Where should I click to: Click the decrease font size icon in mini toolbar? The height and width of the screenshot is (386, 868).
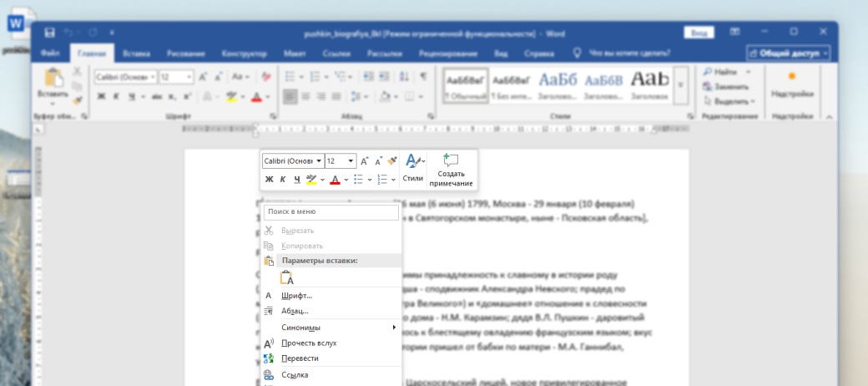[378, 160]
